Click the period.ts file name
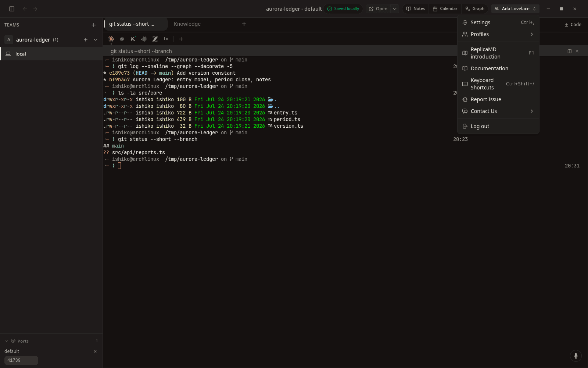The image size is (588, 368). click(x=287, y=119)
